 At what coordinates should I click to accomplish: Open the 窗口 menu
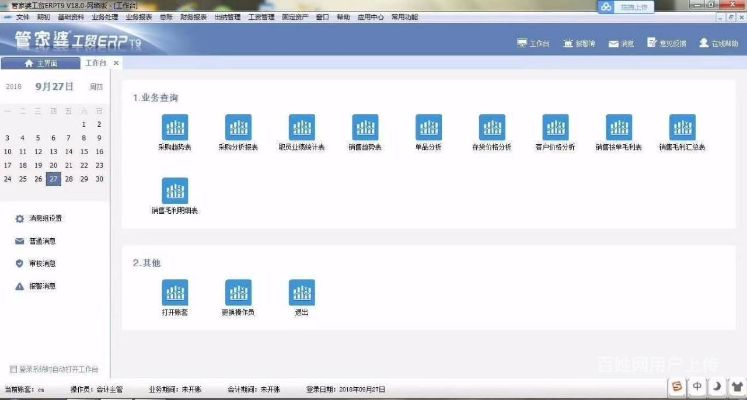pos(323,17)
